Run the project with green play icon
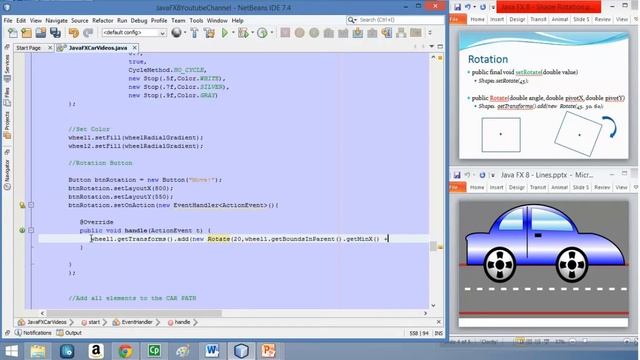This screenshot has width=640, height=360. click(x=225, y=33)
